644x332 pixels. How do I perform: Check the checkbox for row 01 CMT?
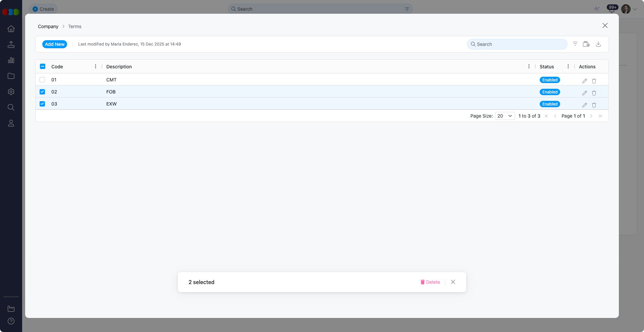tap(42, 80)
